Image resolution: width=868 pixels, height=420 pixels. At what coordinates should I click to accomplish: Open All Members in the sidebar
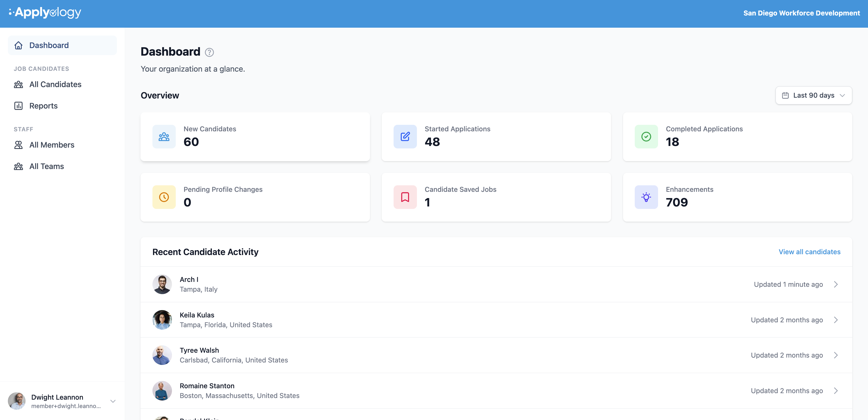62,145
